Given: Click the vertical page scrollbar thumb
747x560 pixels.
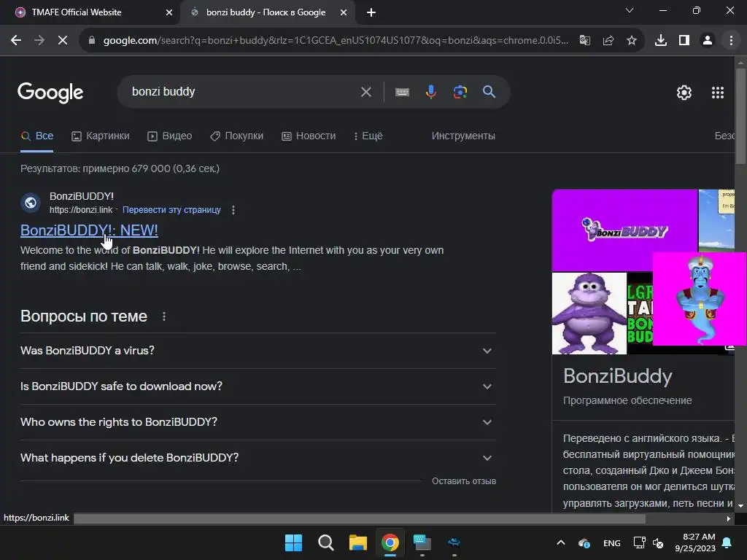Looking at the screenshot, I should pyautogui.click(x=740, y=116).
